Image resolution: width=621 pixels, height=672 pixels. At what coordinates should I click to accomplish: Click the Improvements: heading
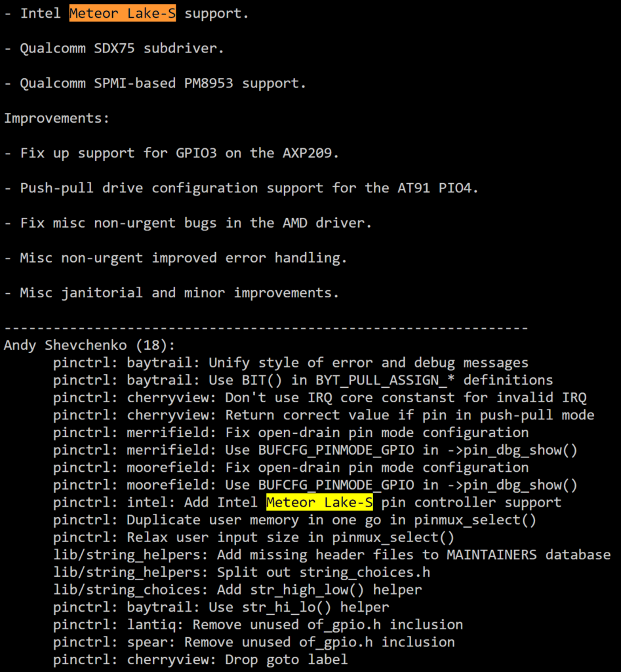(x=57, y=118)
